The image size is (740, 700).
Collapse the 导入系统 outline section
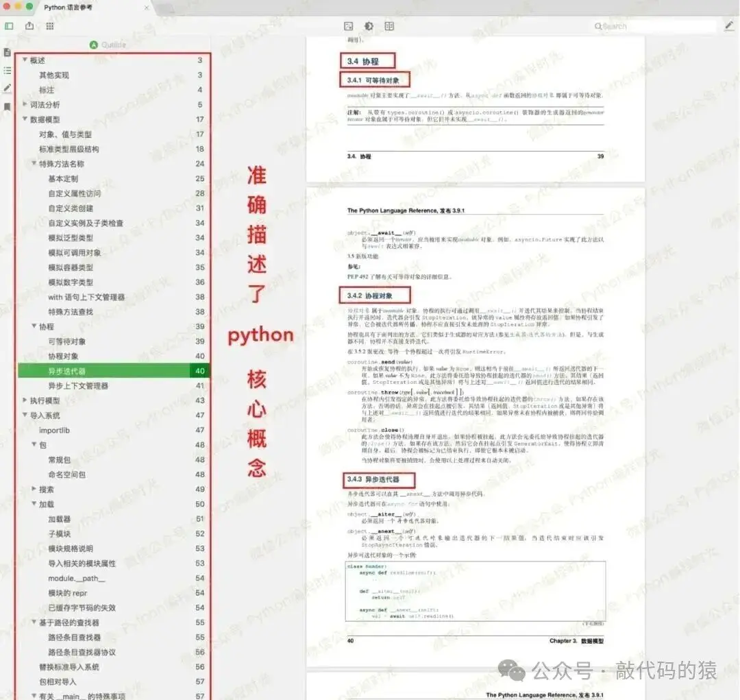point(25,415)
